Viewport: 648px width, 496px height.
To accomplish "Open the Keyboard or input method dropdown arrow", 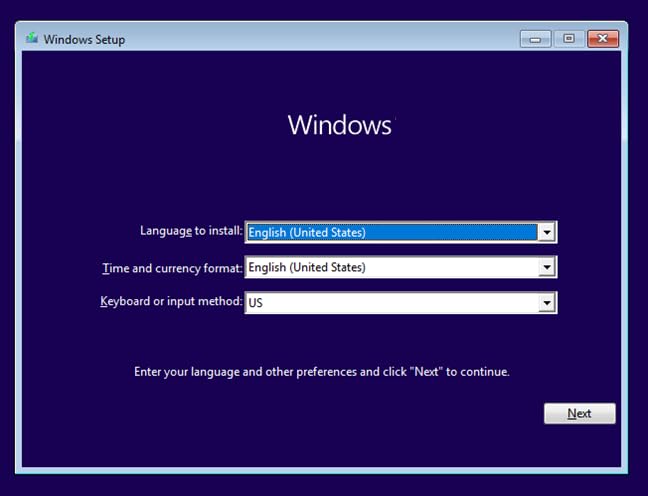I will 546,303.
